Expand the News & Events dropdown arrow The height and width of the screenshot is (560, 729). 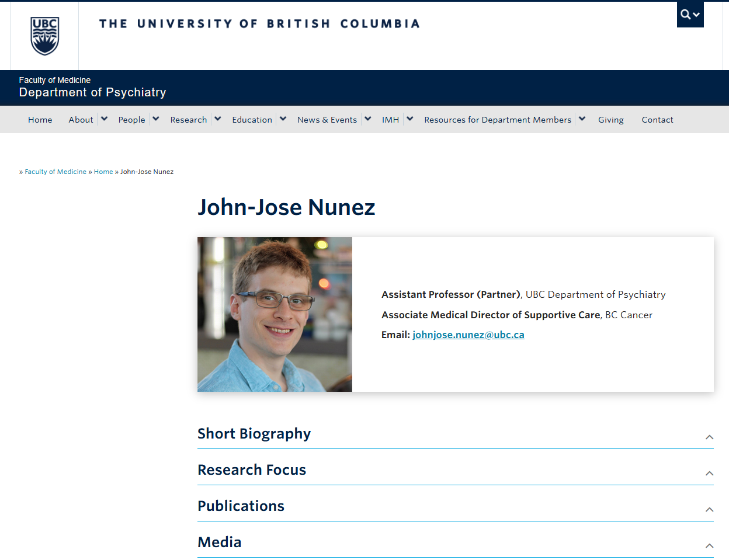point(367,119)
